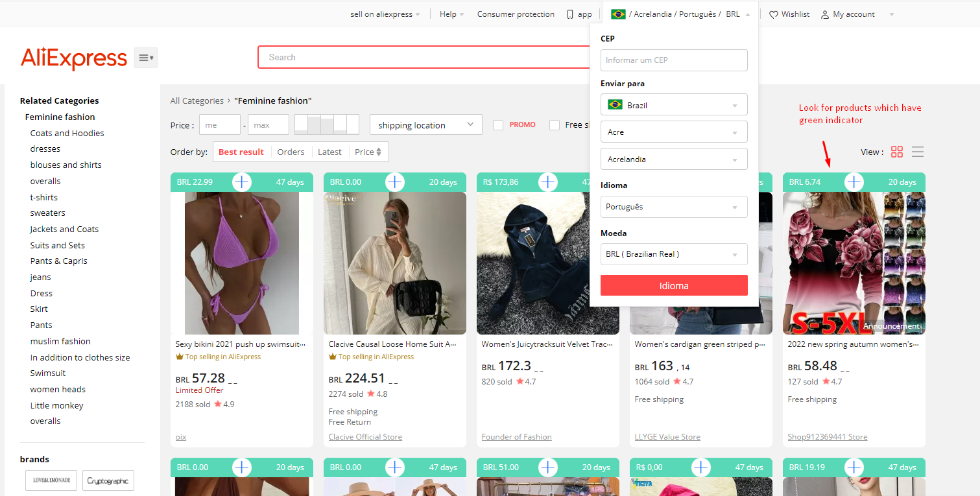The image size is (980, 496).
Task: Click plus icon on BRL 22.99 card
Action: [x=242, y=182]
